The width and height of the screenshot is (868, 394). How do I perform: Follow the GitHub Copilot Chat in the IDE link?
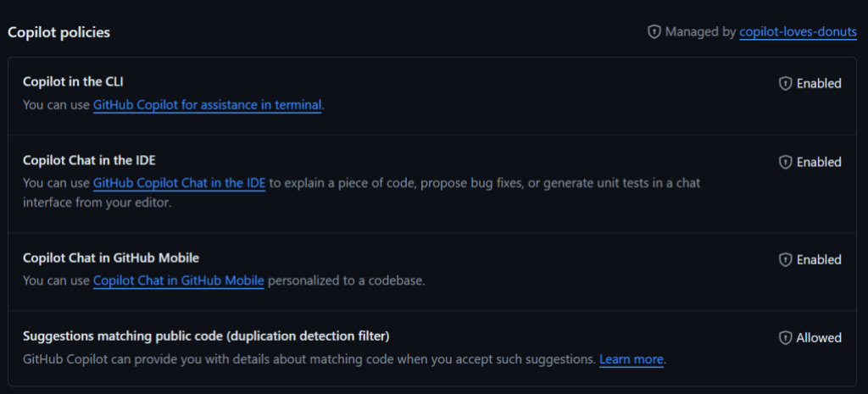179,183
